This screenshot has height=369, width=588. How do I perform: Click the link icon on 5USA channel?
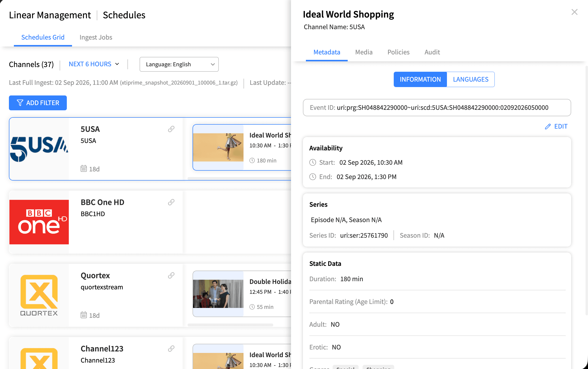[171, 129]
